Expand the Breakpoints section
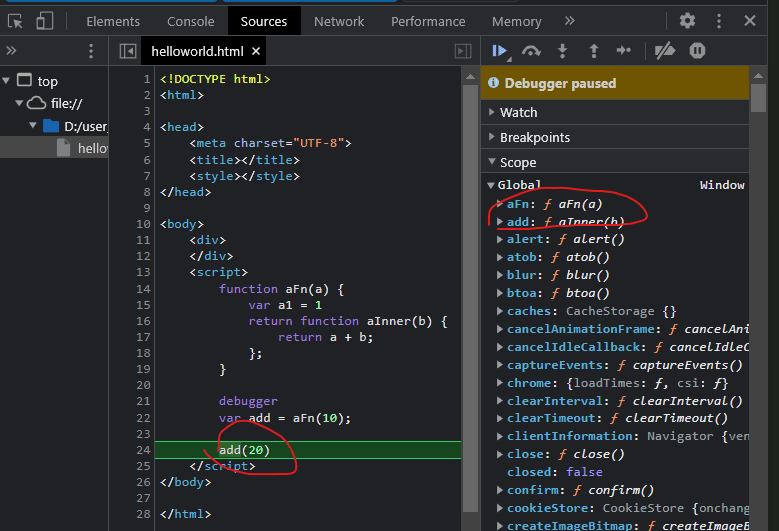The image size is (779, 531). (x=534, y=138)
